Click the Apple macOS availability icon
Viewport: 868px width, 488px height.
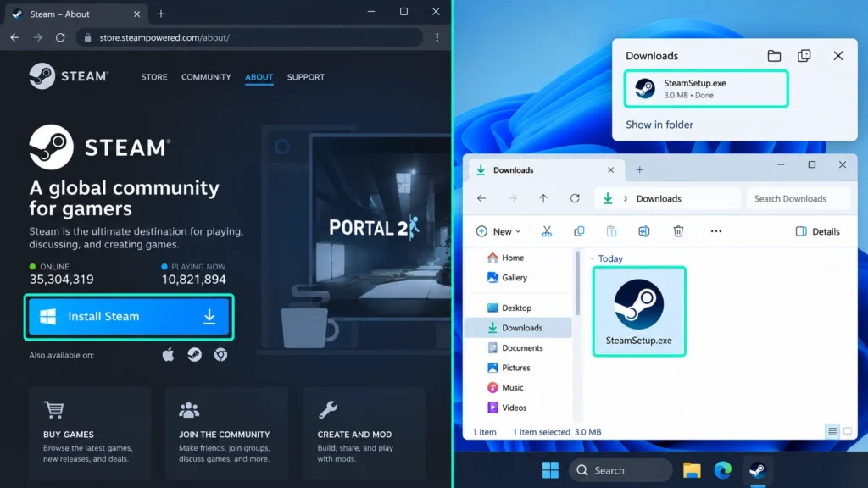tap(169, 355)
